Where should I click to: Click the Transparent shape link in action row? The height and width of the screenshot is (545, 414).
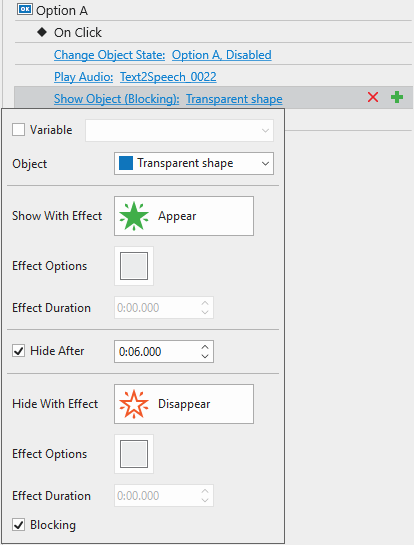234,99
